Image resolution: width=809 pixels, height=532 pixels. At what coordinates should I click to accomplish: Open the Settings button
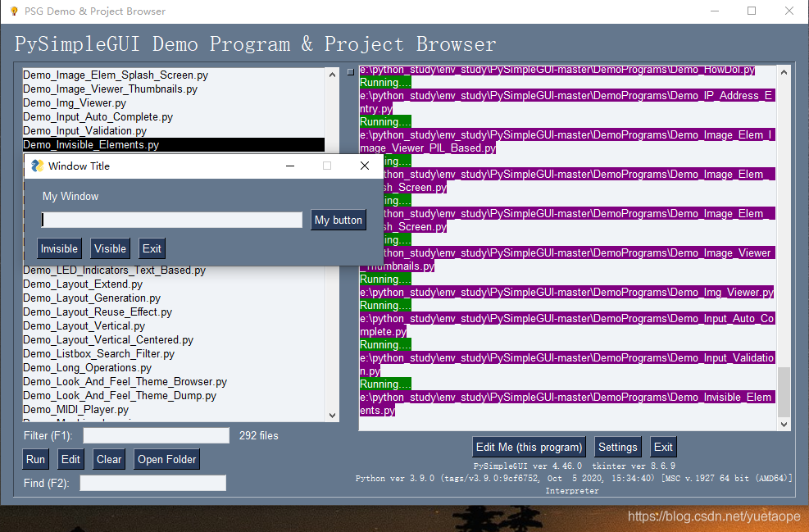[x=617, y=447]
